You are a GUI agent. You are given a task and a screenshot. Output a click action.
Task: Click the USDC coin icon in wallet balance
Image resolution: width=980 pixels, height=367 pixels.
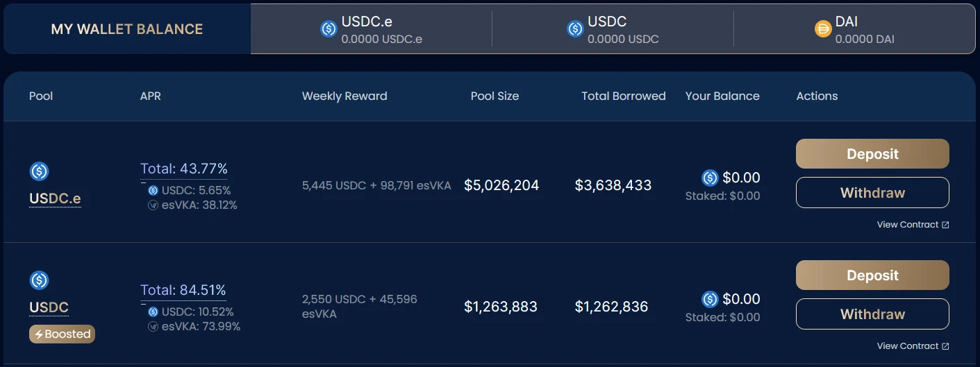575,29
